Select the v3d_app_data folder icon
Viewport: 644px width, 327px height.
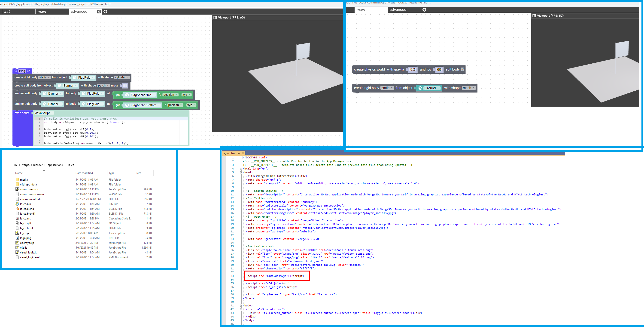click(x=17, y=185)
